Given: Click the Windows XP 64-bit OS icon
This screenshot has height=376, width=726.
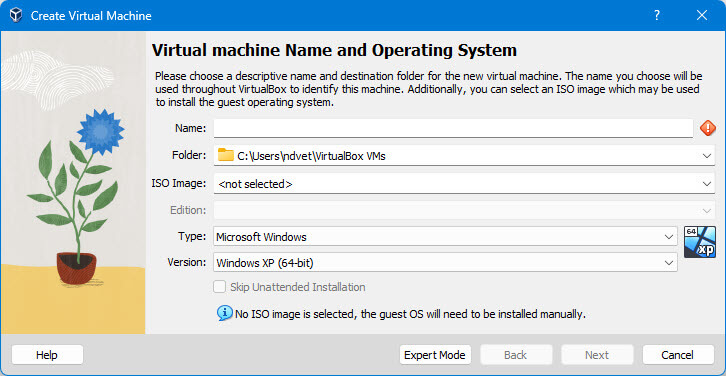Looking at the screenshot, I should pyautogui.click(x=700, y=242).
